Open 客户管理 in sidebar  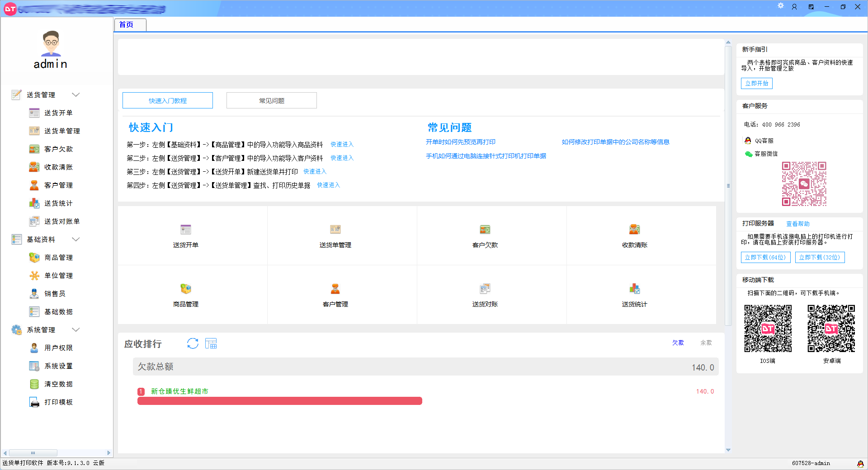[51, 185]
